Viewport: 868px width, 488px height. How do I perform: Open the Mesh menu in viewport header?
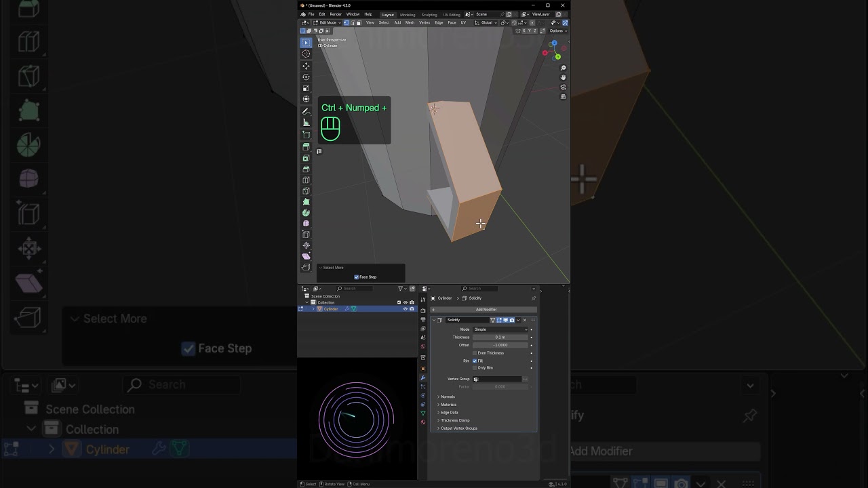(410, 22)
